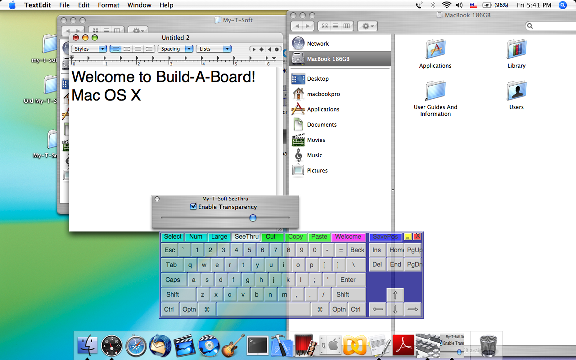Open Spotlight search in menu bar
This screenshot has height=360, width=576.
pyautogui.click(x=563, y=5)
